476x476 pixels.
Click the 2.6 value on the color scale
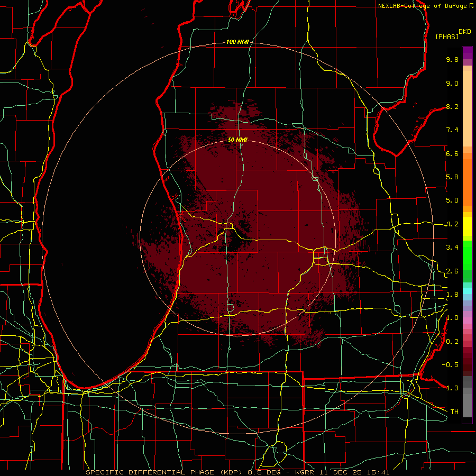click(x=452, y=271)
